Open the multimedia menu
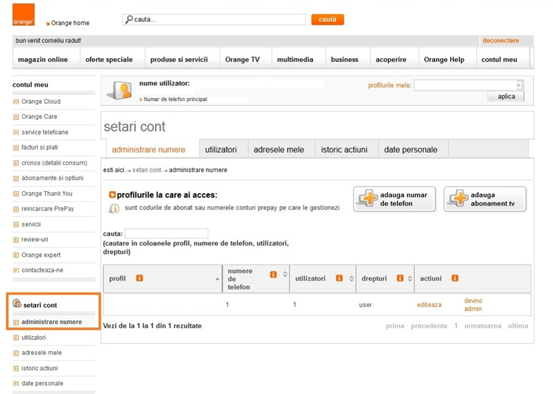Viewport: 553px width, 394px height. (295, 60)
